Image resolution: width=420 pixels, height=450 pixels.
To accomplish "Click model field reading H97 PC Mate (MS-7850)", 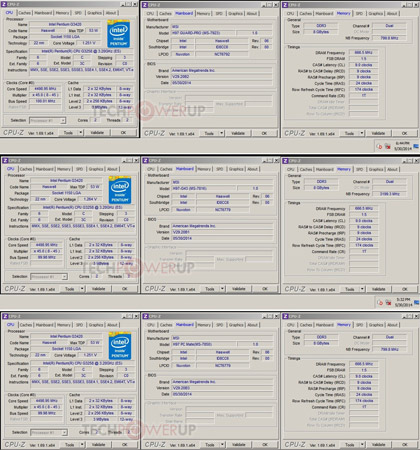I will (203, 344).
